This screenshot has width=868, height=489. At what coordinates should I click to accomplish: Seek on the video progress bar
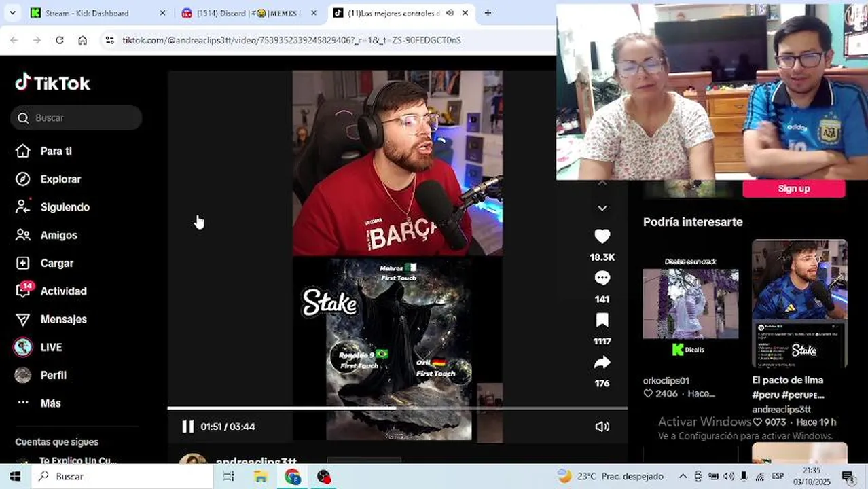click(x=397, y=408)
